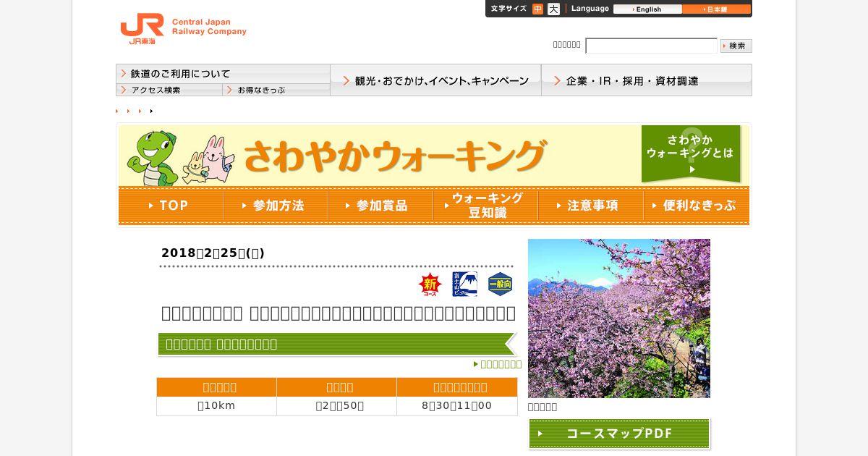868x456 pixels.
Task: Open the JR Central Japan Railway Company logo
Action: click(183, 28)
